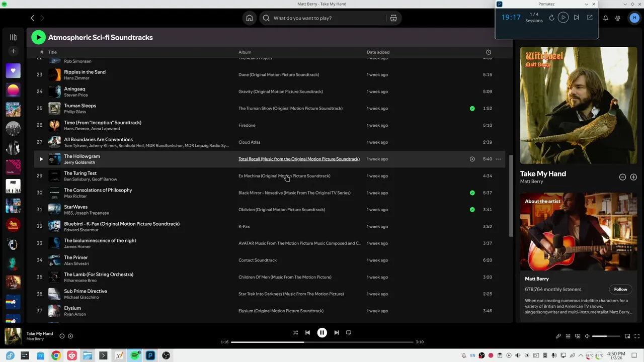644x362 pixels.
Task: Open lyrics microphone icon
Action: 558,336
